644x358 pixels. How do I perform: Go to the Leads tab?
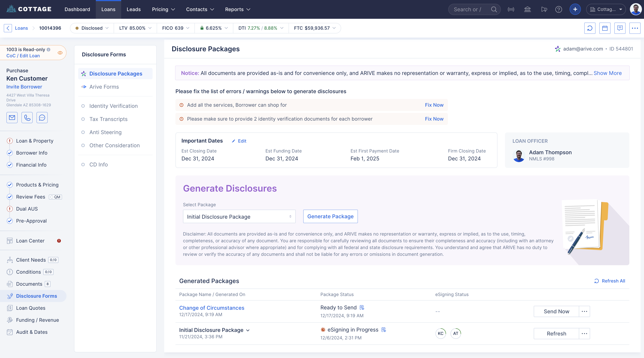coord(134,9)
